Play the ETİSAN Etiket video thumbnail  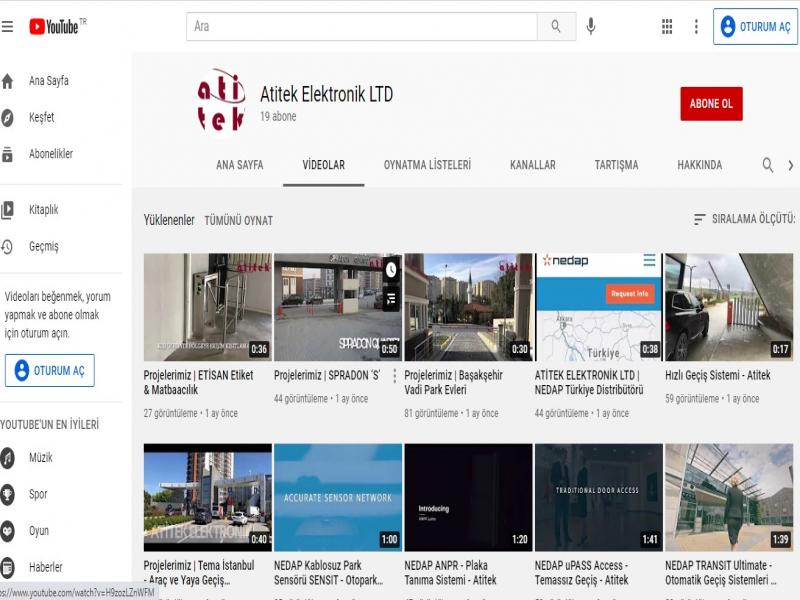(208, 307)
